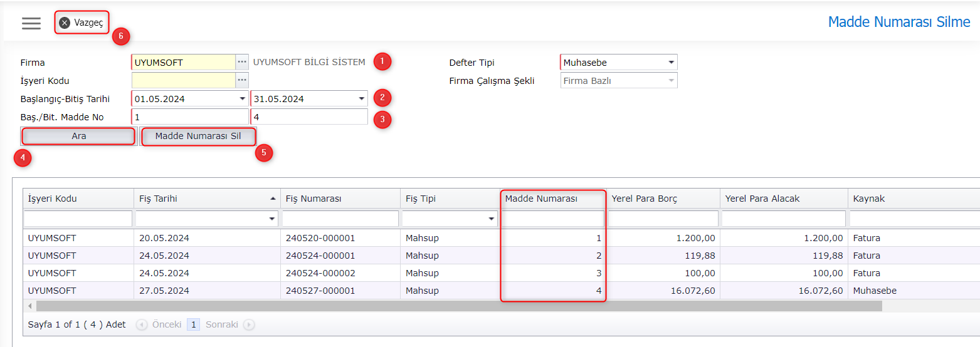Sort by Fiş Numarası column header
The image size is (980, 347).
click(340, 199)
